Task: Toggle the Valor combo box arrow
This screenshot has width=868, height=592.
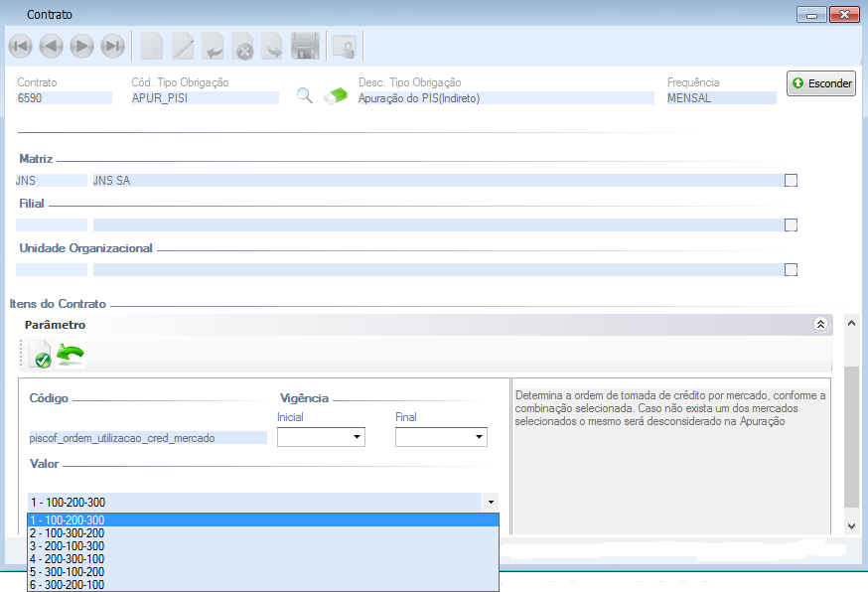Action: (491, 503)
